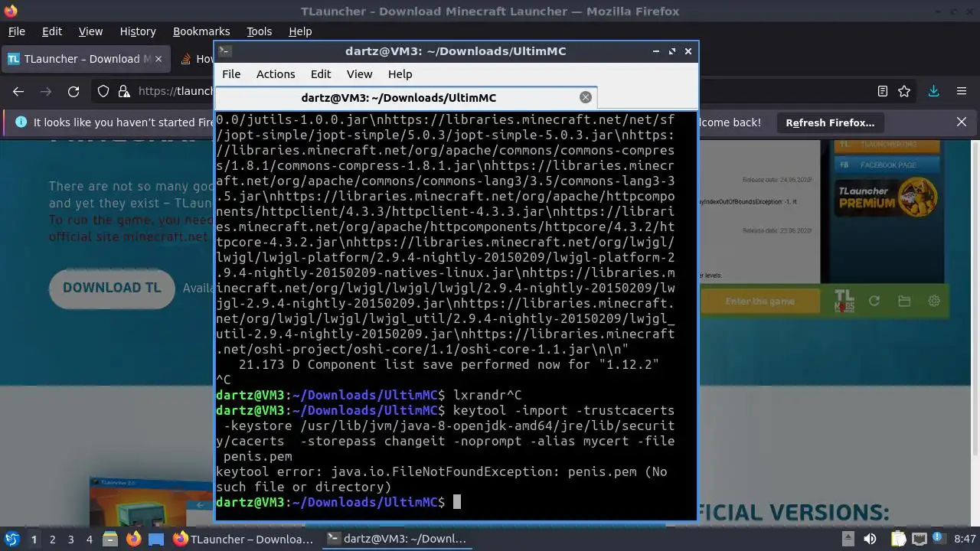Click the Enter the game button on the page
The width and height of the screenshot is (980, 551).
pos(759,302)
